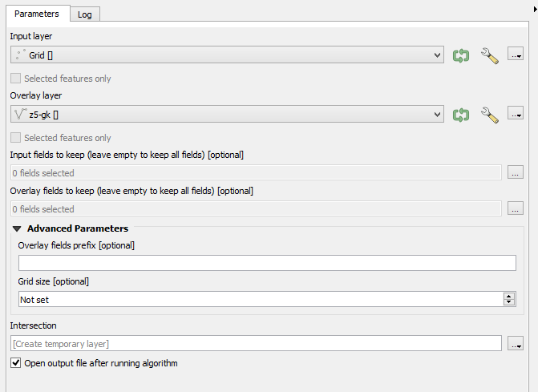Uncheck Open output file after running algorithm
Image resolution: width=538 pixels, height=392 pixels.
16,363
